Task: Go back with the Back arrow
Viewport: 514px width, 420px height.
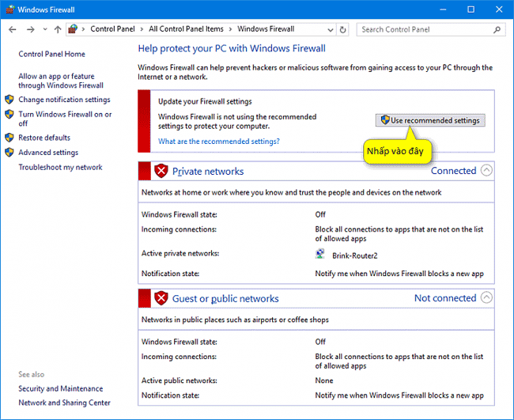Action: pos(13,29)
